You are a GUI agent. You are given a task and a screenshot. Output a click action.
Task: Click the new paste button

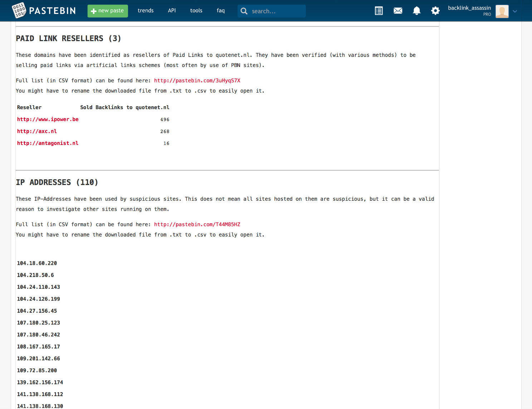[x=108, y=11]
